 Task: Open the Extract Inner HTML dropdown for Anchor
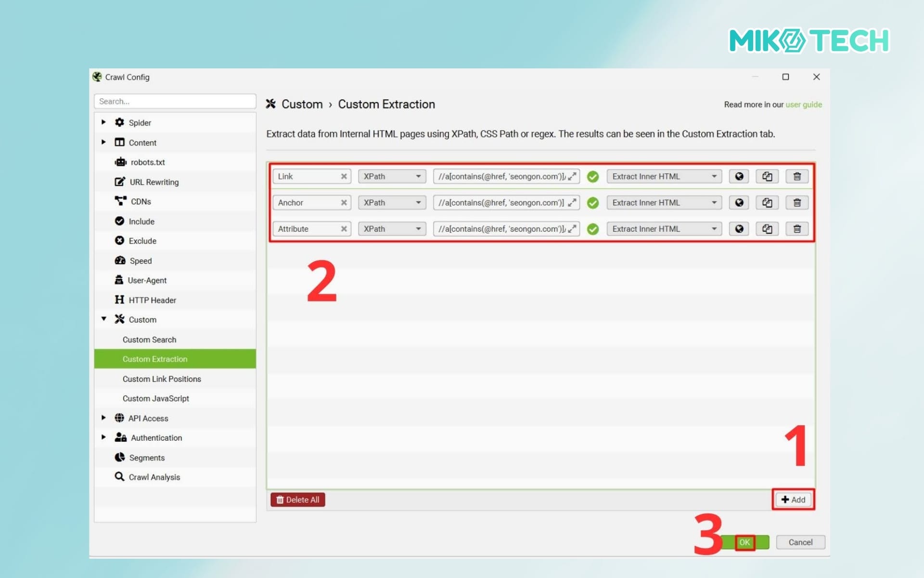click(x=664, y=203)
